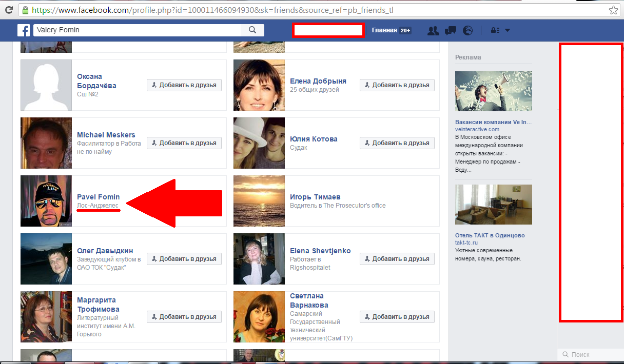The height and width of the screenshot is (364, 624).
Task: Open the ad link 'Вакансии компании Ve In...'
Action: [494, 122]
